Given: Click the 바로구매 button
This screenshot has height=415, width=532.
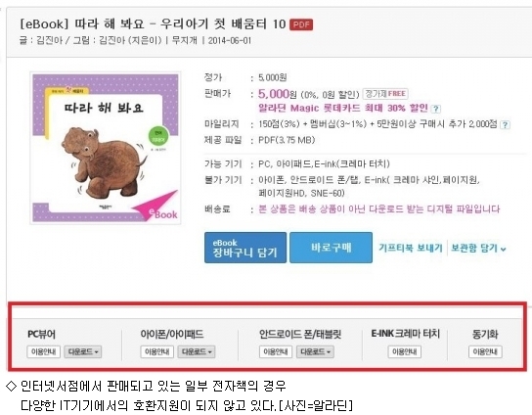Looking at the screenshot, I should (x=331, y=248).
